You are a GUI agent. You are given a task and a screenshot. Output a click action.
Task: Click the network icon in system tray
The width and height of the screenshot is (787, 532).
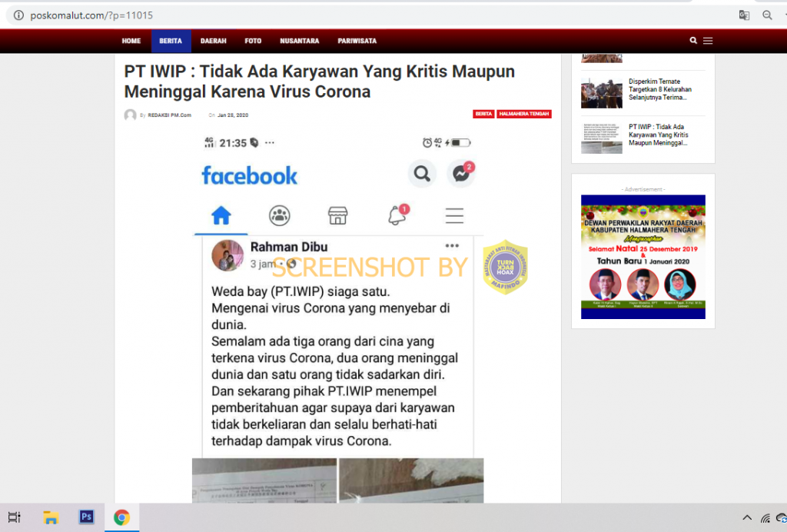pyautogui.click(x=765, y=518)
